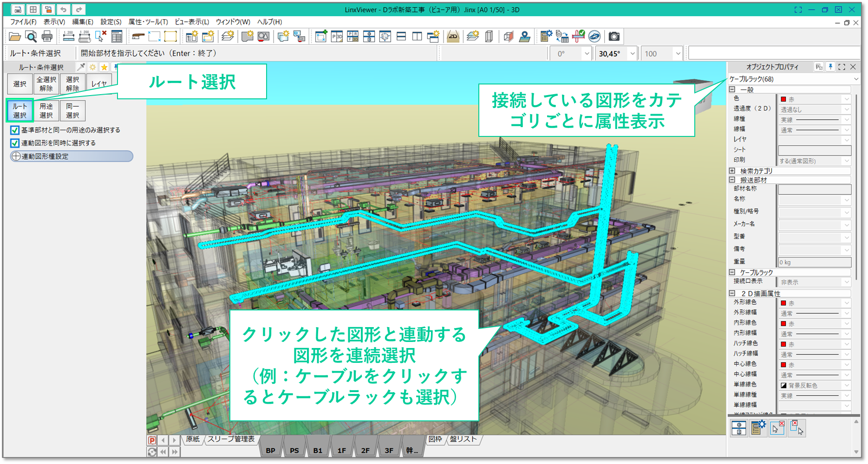The image size is (868, 464).
Task: Click the star favorite icon in panel header
Action: 104,67
